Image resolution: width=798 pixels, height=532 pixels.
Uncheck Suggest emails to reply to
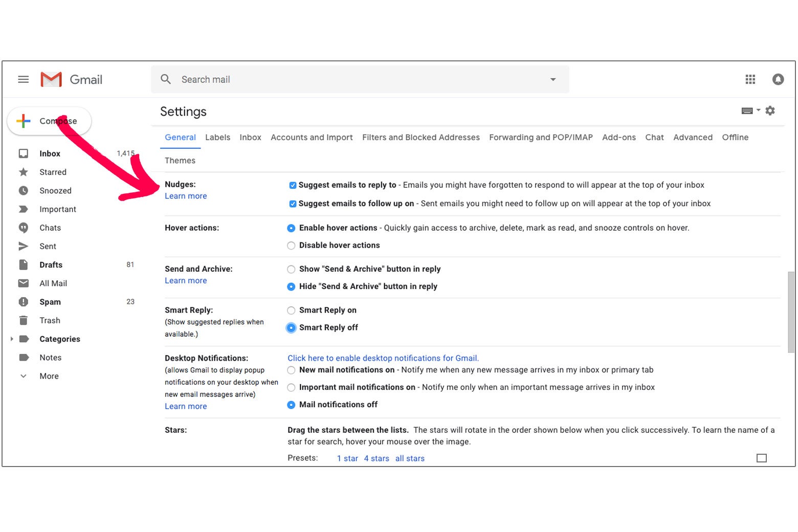293,185
